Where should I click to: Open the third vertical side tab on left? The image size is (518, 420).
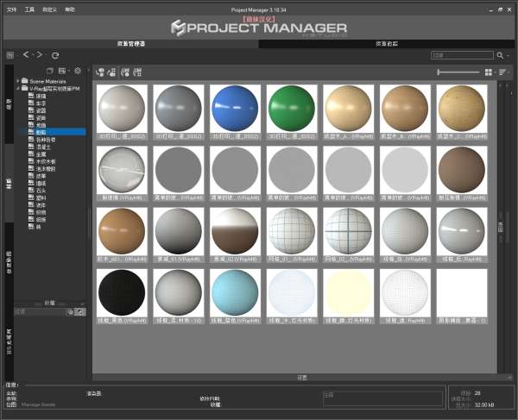(x=9, y=263)
